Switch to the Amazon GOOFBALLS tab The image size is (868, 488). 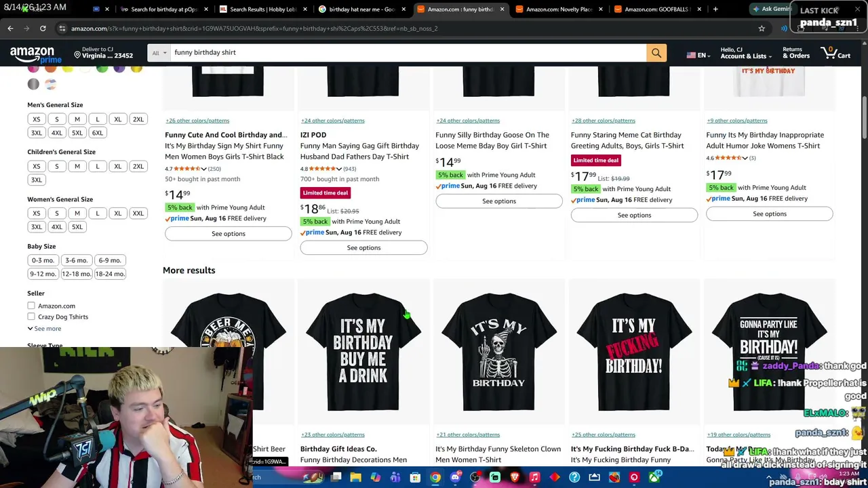pyautogui.click(x=658, y=9)
